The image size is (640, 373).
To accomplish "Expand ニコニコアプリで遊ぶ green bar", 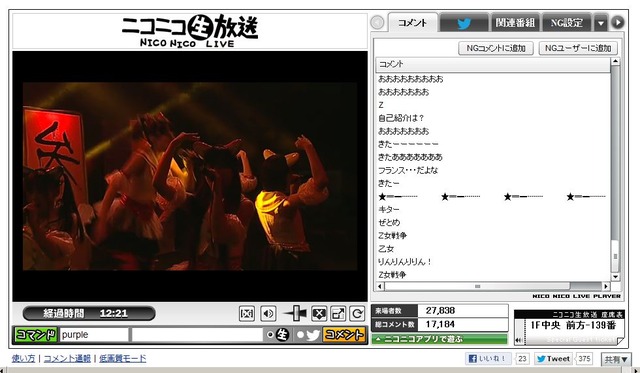I will [x=440, y=339].
